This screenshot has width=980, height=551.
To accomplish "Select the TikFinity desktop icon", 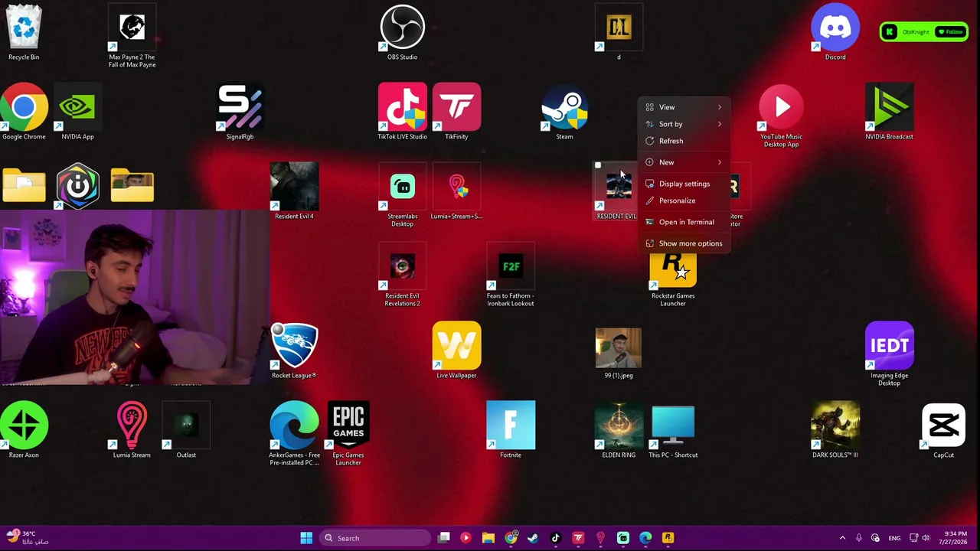I will (456, 112).
